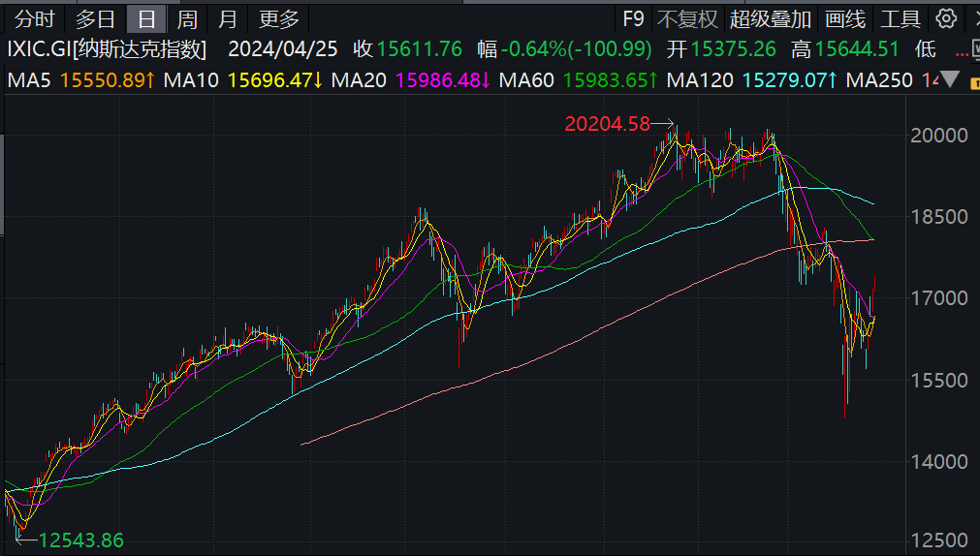Switch to 月 monthly K-line period

[x=227, y=18]
